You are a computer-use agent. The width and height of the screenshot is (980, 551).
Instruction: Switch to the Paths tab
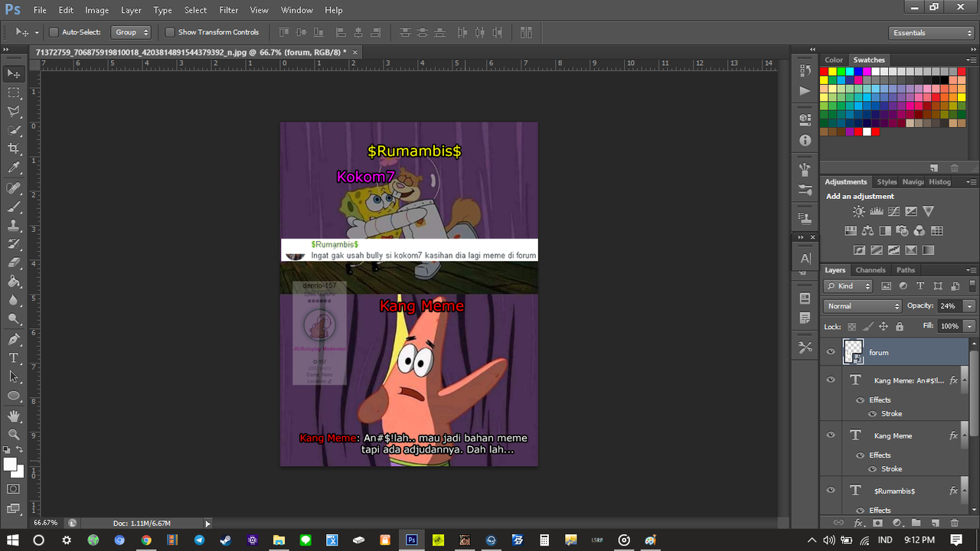point(906,270)
